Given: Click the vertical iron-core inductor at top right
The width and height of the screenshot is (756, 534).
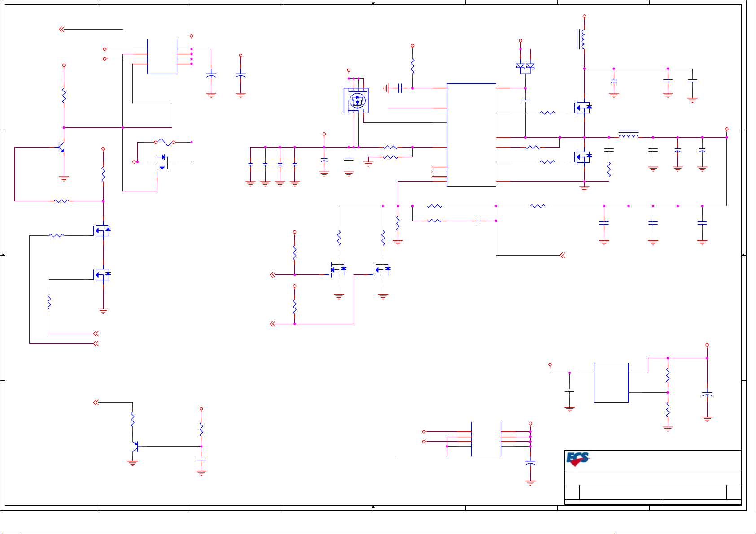Looking at the screenshot, I should tap(581, 39).
